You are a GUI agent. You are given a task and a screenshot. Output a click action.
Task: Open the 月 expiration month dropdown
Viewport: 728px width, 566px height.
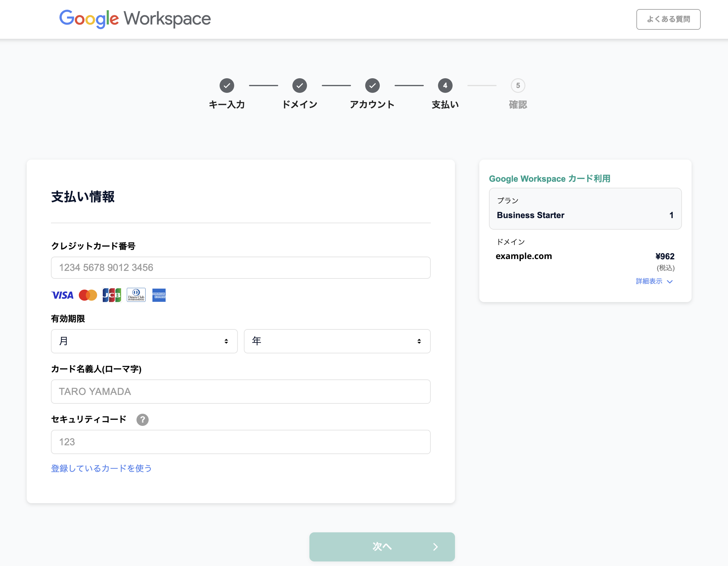click(x=144, y=341)
